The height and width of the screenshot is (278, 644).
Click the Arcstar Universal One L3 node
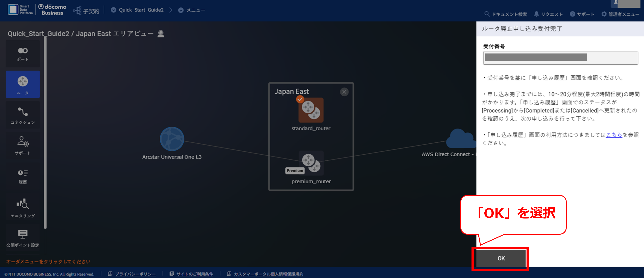172,139
